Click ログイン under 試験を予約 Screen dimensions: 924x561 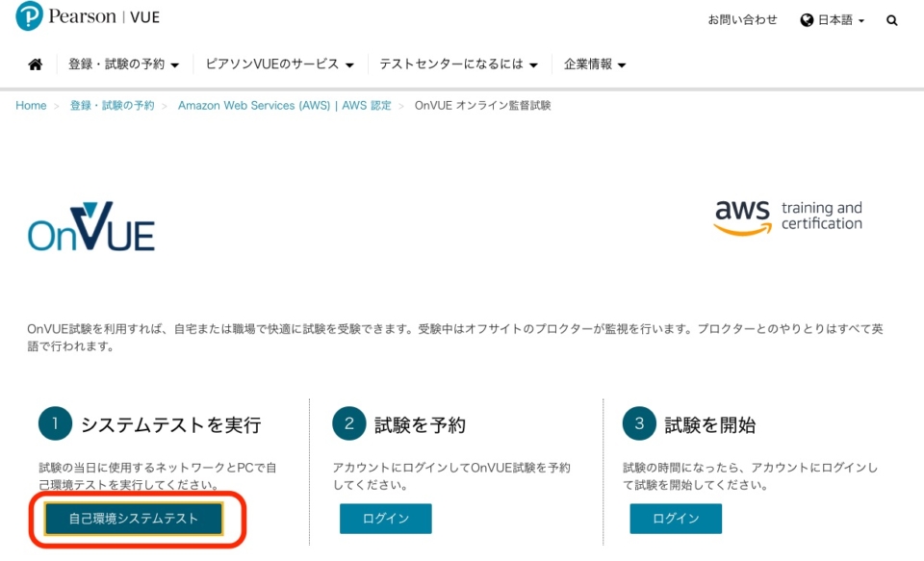click(x=385, y=519)
